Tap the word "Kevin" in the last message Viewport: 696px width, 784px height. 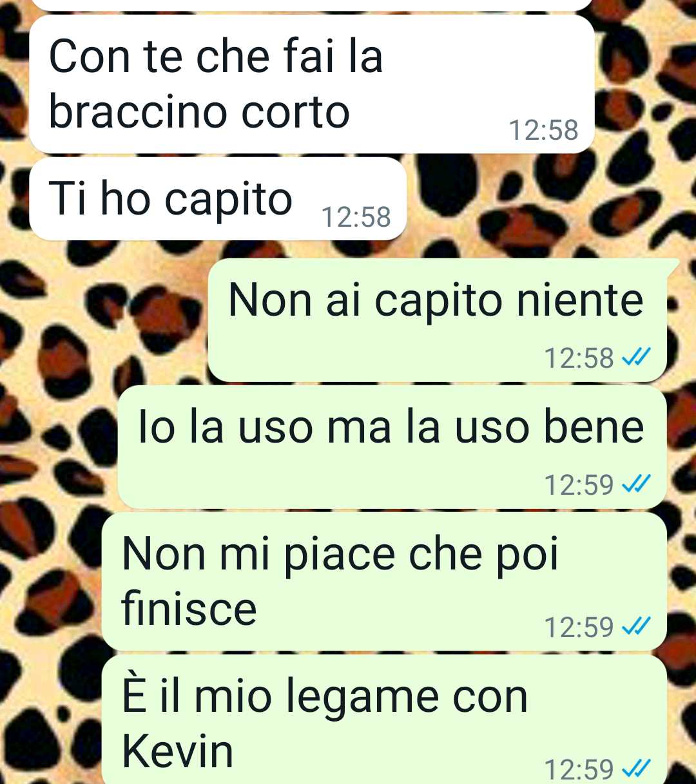point(177,751)
